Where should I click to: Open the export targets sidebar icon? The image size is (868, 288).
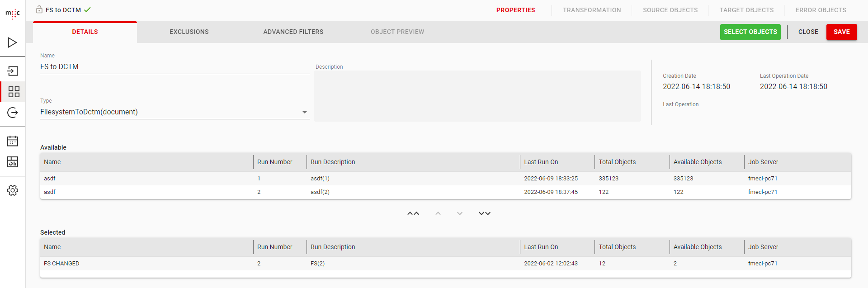(x=12, y=113)
